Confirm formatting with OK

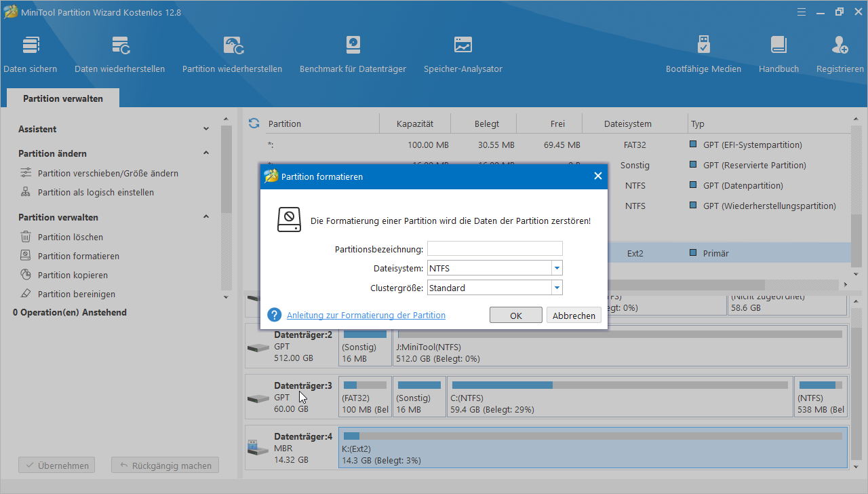[516, 316]
